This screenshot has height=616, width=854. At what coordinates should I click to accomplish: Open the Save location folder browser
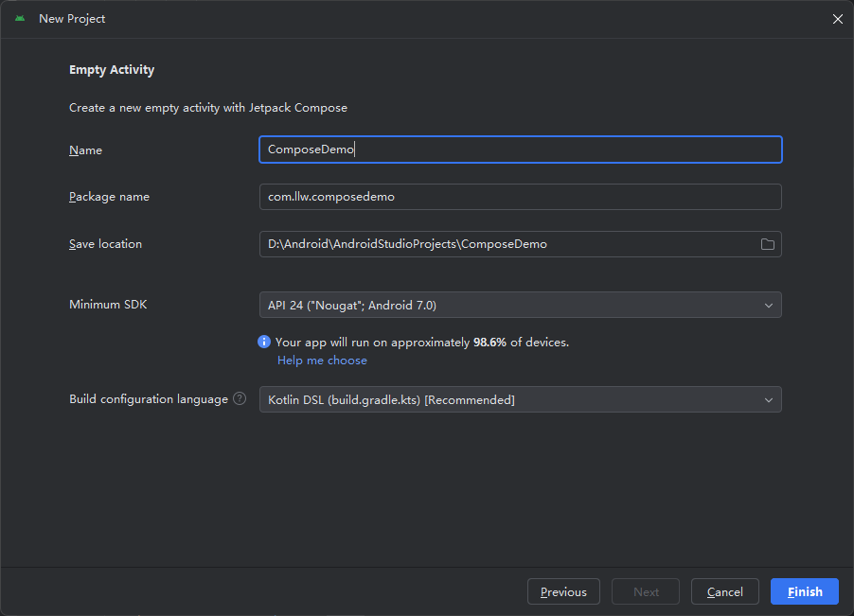pos(768,243)
